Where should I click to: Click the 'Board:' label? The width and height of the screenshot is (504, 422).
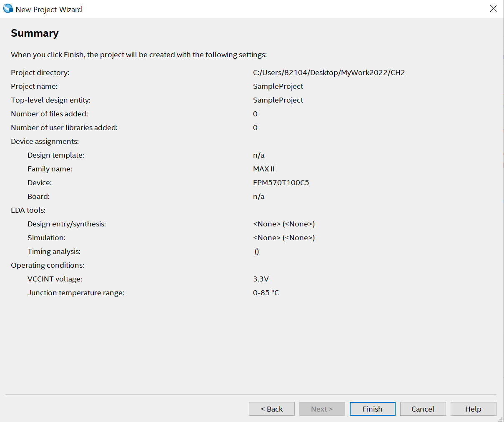tap(38, 196)
